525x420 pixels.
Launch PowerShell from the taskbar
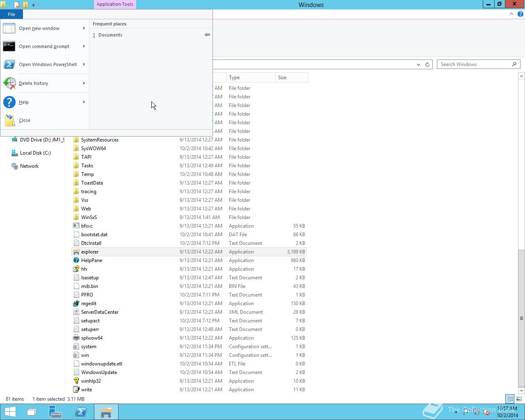coord(81,412)
